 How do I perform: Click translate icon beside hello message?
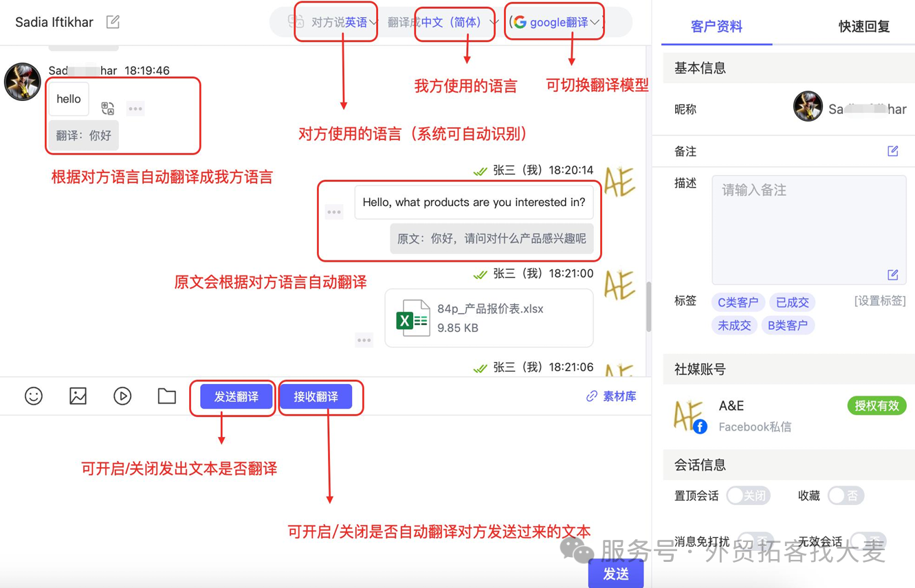click(x=108, y=109)
